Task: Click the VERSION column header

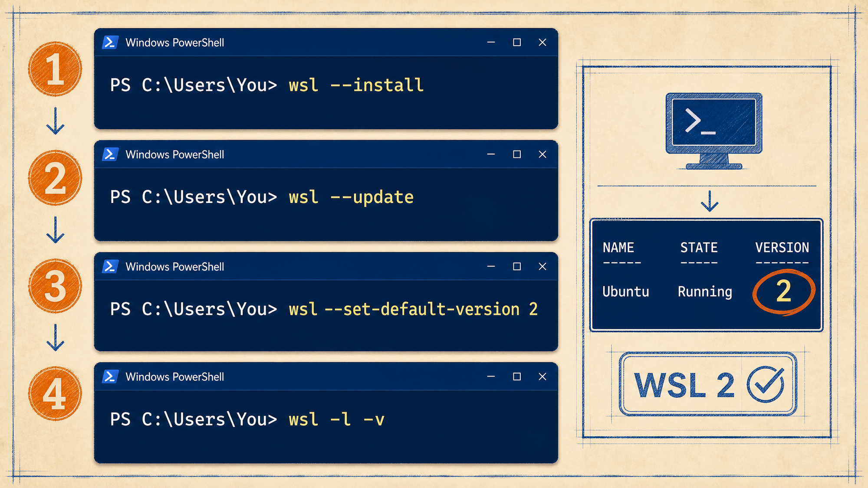Action: click(782, 248)
